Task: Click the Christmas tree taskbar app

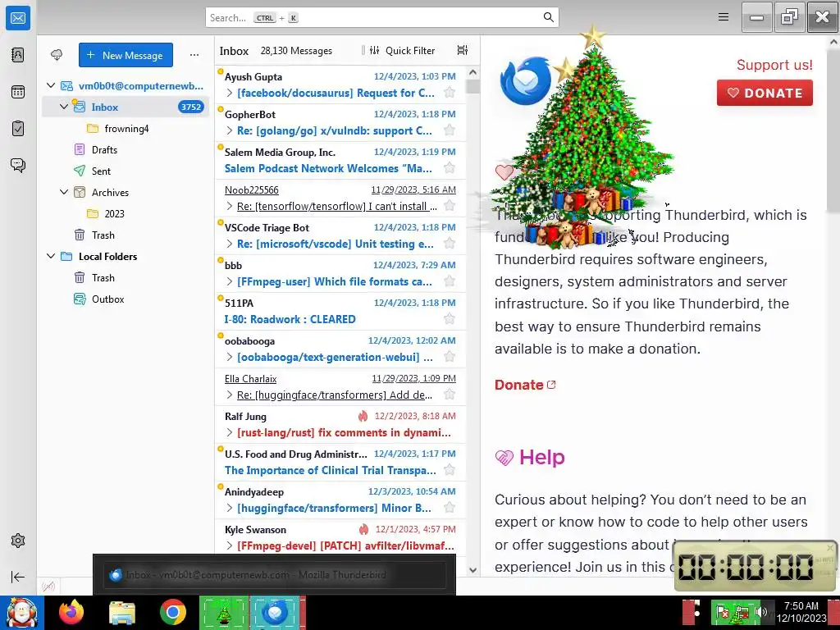Action: [x=224, y=612]
